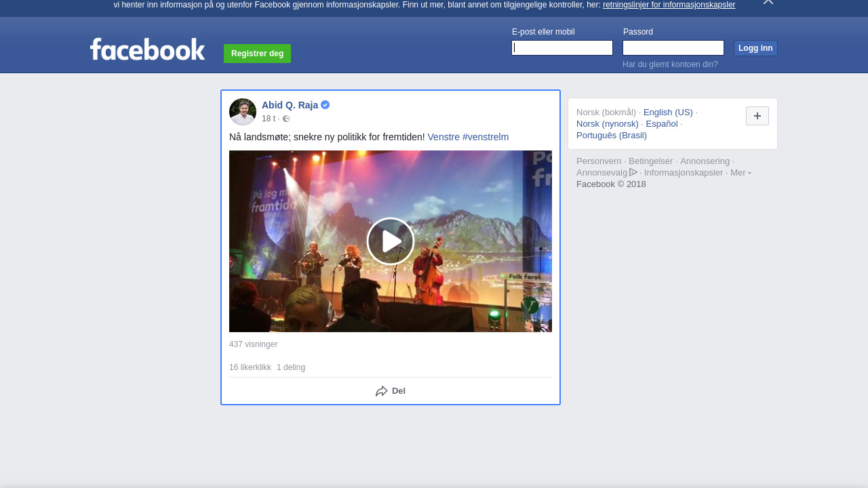Open the Annonsering footer link
Screen dimensions: 868x488
pyautogui.click(x=705, y=161)
